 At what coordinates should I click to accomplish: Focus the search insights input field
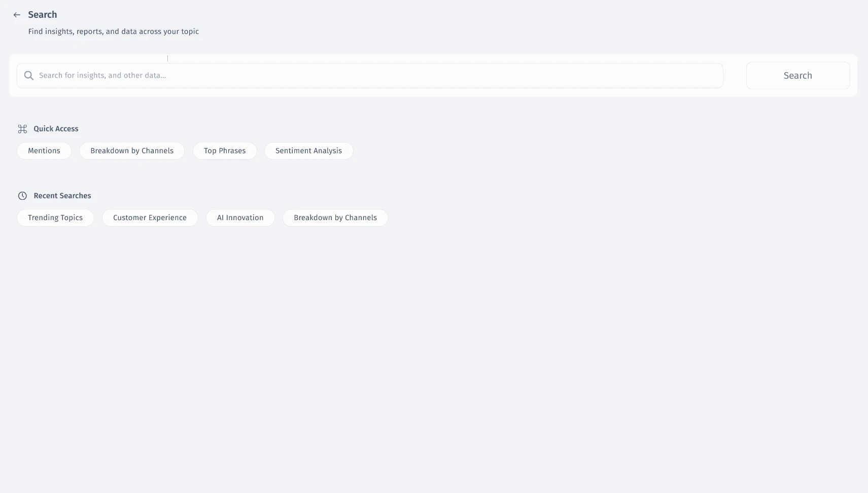(370, 76)
